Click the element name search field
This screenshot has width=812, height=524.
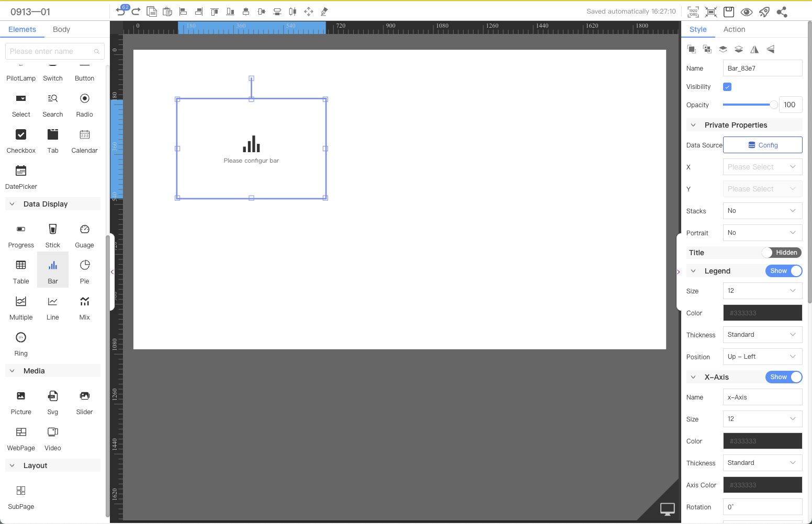tap(51, 51)
